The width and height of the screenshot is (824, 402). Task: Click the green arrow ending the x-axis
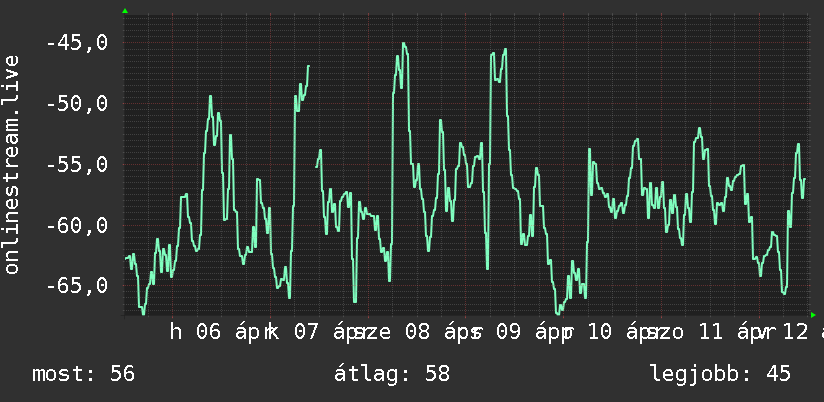813,315
